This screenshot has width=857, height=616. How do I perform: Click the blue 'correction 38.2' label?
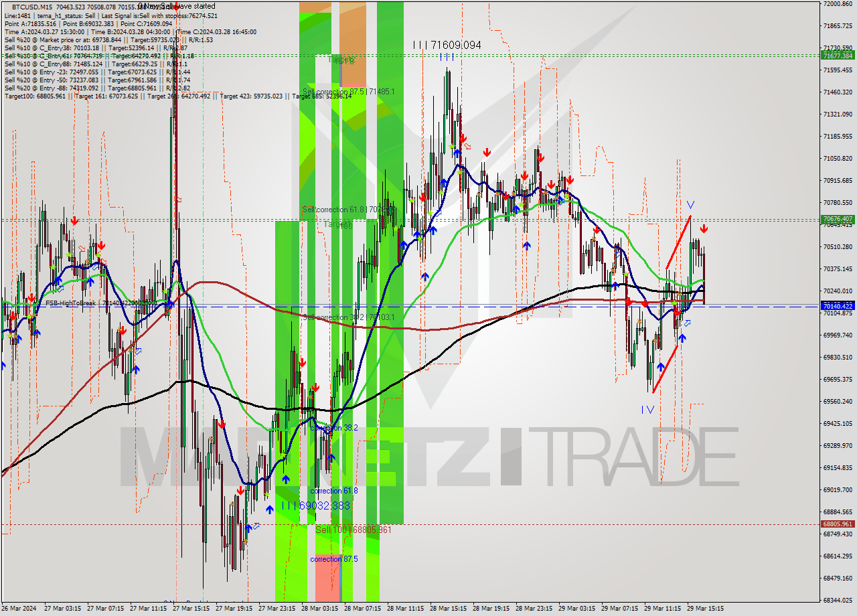(334, 427)
